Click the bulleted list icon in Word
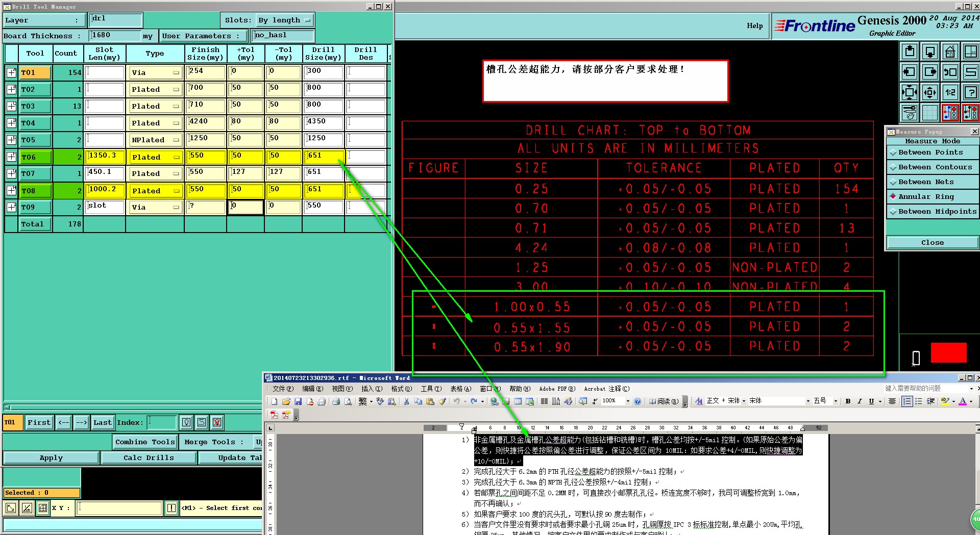The height and width of the screenshot is (535, 980). coord(919,401)
